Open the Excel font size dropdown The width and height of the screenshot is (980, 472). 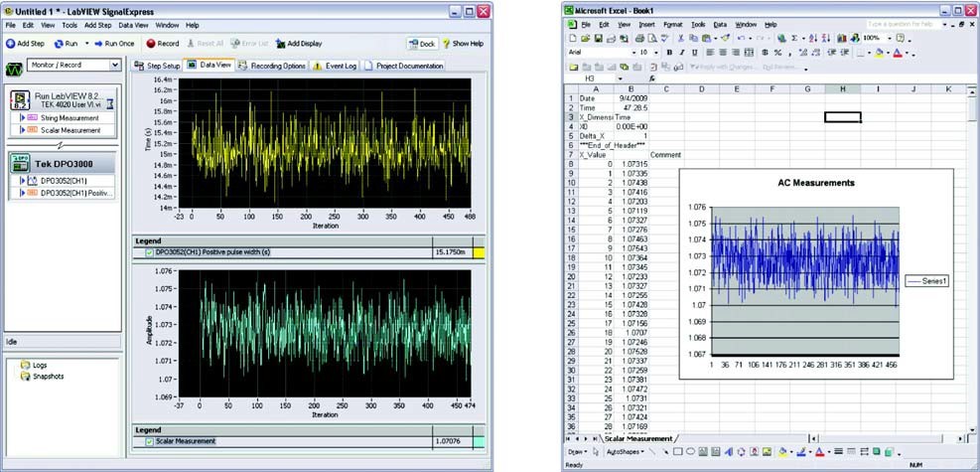(654, 53)
